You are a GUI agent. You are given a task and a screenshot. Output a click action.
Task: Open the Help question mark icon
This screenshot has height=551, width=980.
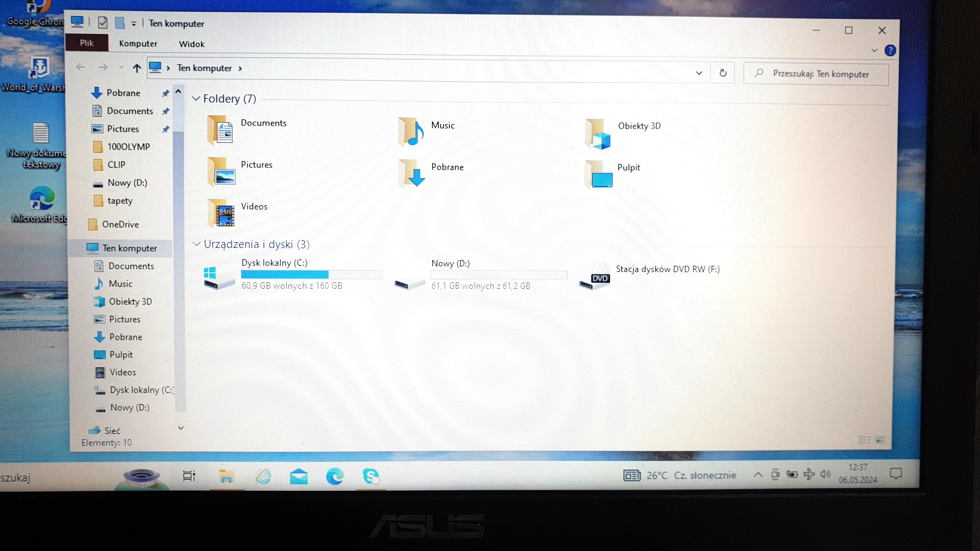click(x=891, y=50)
